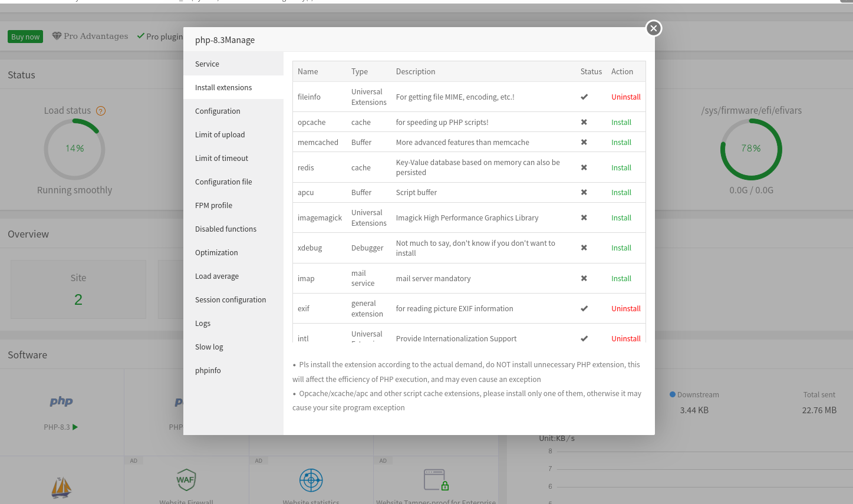Click the green play arrow beside PHP-8.3
853x504 pixels.
75,427
